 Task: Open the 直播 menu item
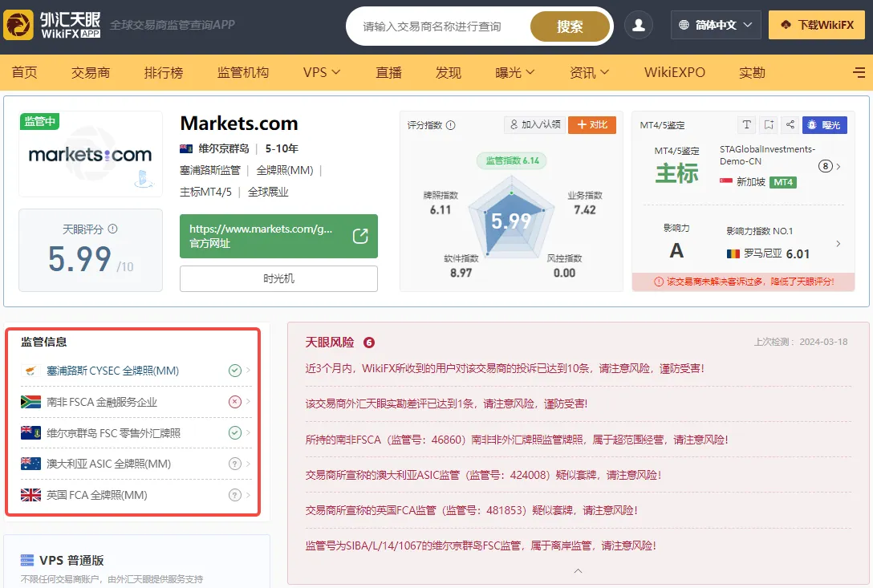click(388, 72)
